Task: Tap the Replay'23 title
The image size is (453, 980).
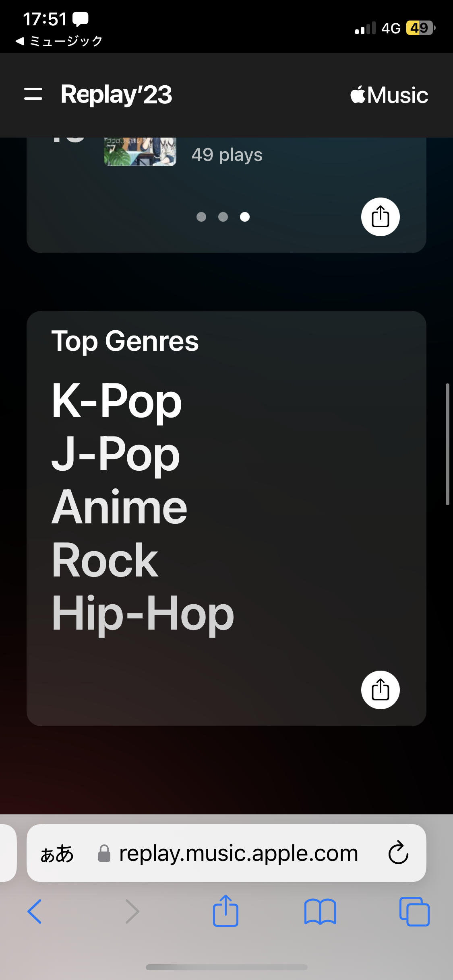Action: 116,95
